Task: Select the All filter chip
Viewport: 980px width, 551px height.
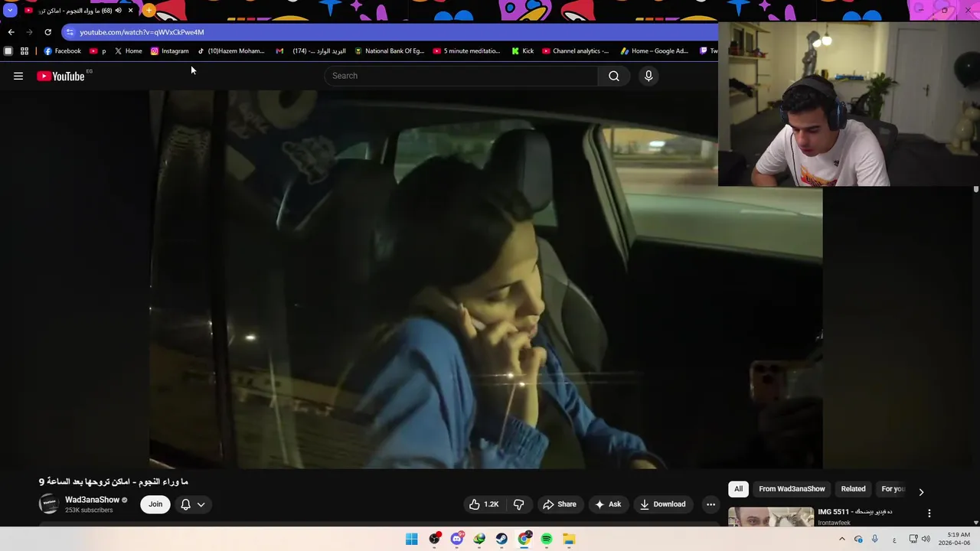Action: click(738, 489)
